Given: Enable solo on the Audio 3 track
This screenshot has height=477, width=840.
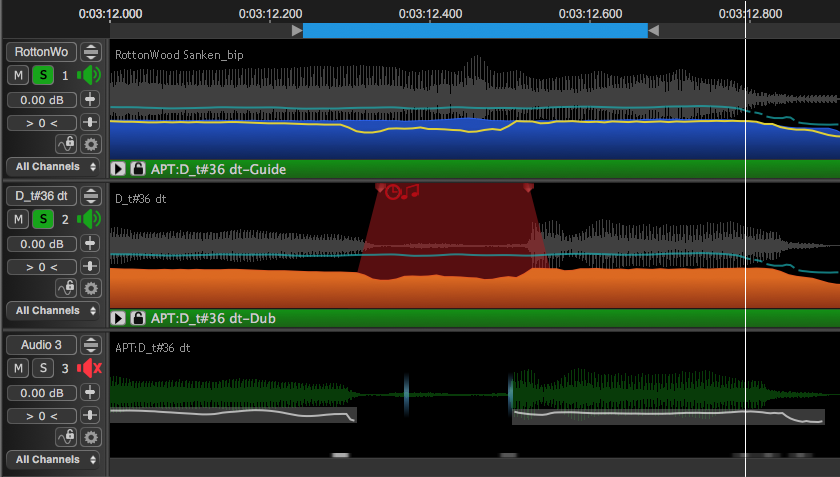Looking at the screenshot, I should tap(43, 368).
